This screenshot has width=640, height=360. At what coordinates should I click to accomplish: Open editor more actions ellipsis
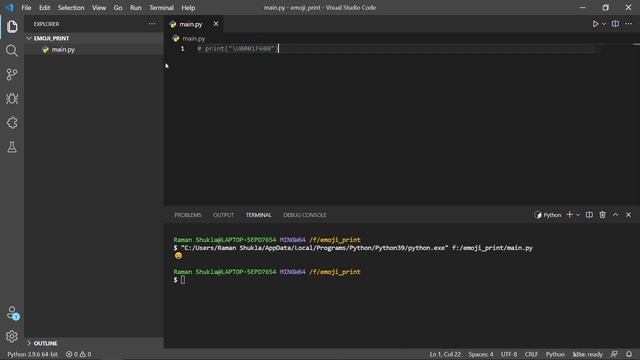point(628,24)
